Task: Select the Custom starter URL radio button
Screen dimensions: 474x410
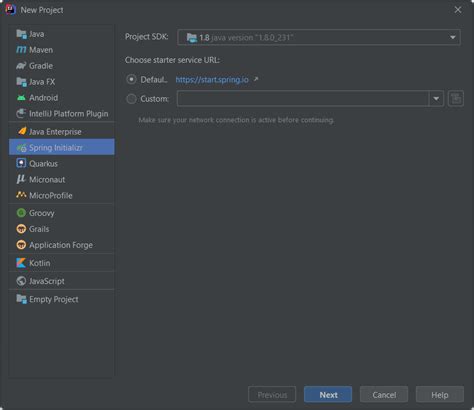Action: (131, 99)
